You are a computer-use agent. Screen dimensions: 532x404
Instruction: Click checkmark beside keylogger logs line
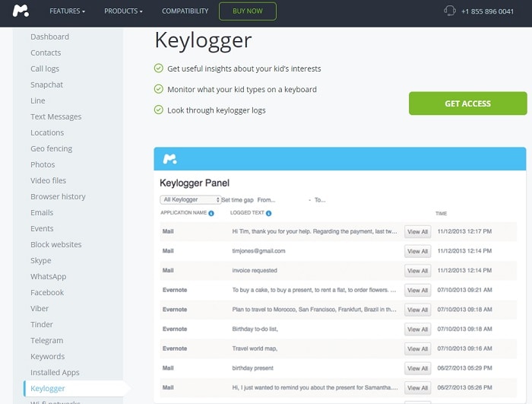click(159, 110)
